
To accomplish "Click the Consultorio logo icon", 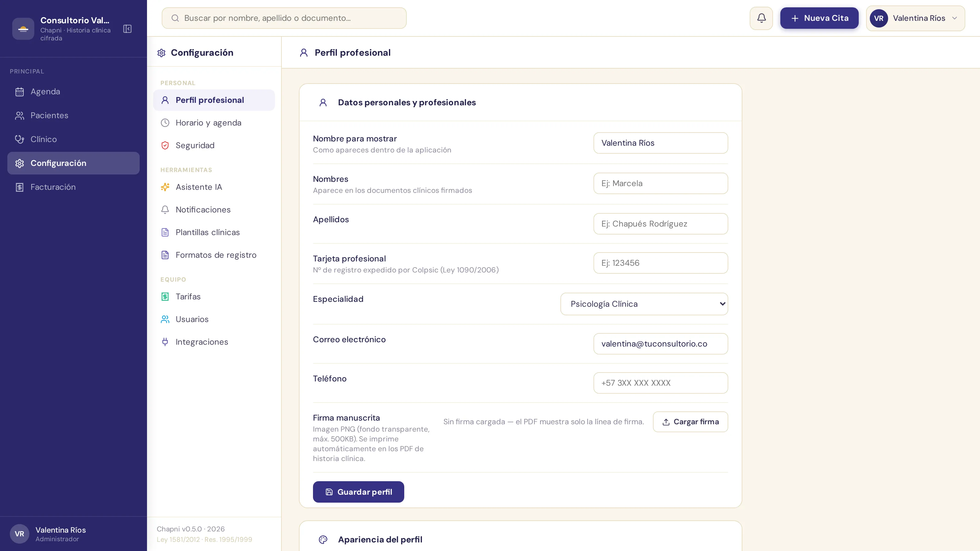I will pos(23,29).
